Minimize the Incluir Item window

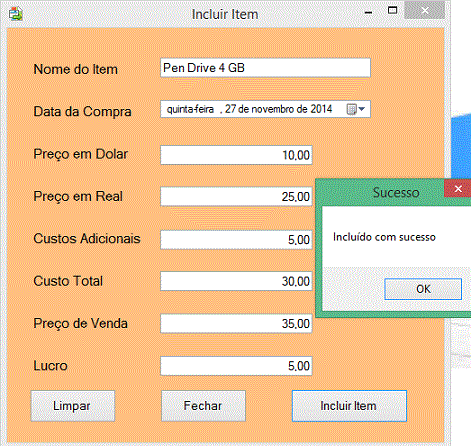click(x=368, y=13)
